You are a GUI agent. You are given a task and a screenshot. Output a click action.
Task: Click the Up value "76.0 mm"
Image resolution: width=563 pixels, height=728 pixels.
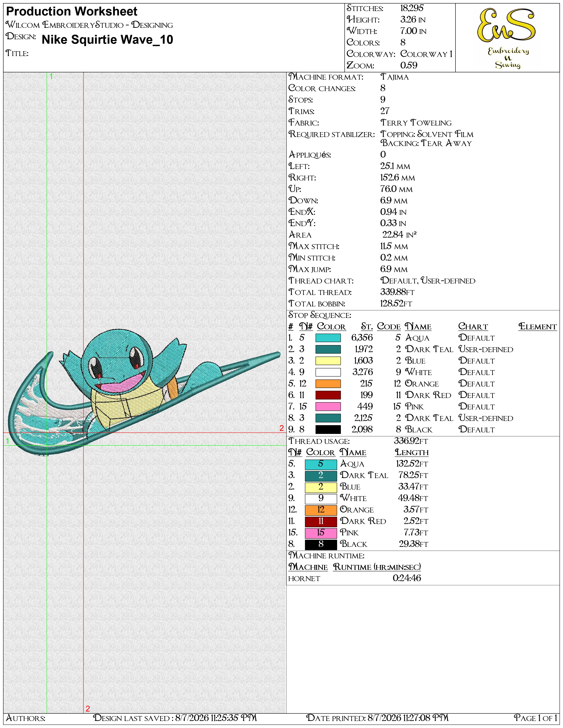click(397, 189)
